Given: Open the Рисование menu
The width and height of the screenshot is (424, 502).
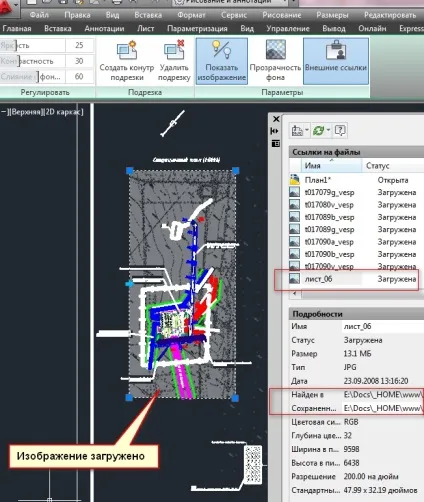Looking at the screenshot, I should tap(282, 15).
